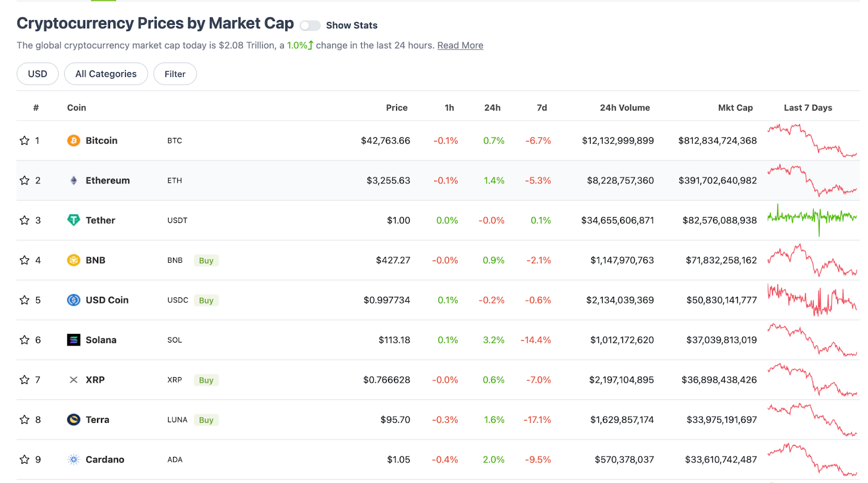Mark Solana as favorite star
This screenshot has height=483, width=868.
pos(24,340)
